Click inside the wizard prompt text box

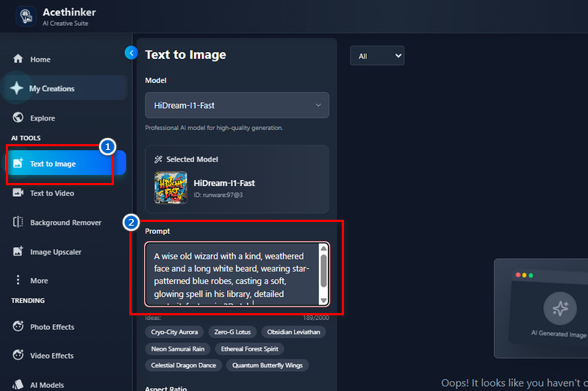(232, 274)
